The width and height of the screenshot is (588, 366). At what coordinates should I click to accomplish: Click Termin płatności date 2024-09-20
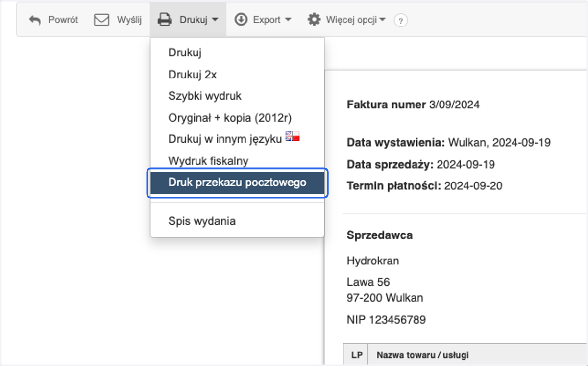pos(473,186)
